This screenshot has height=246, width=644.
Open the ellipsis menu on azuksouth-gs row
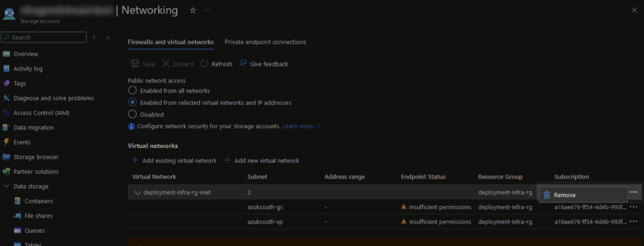tap(634, 207)
